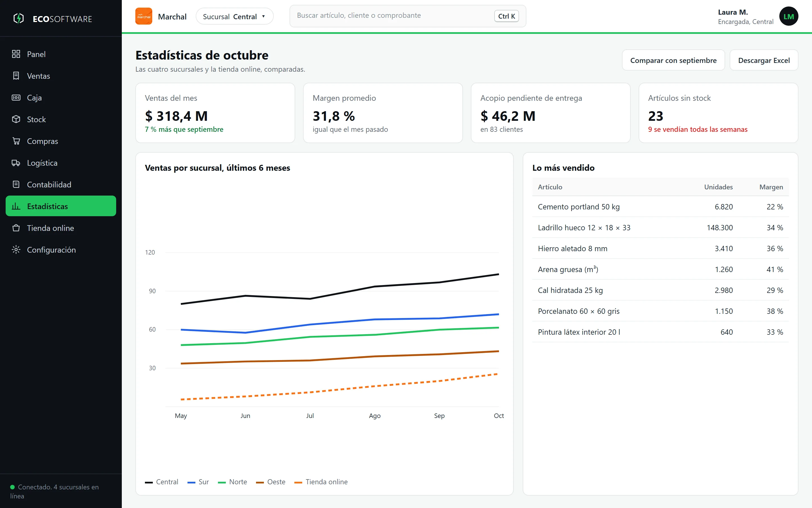Viewport: 812px width, 508px height.
Task: Click '9 se vendían todas las semanas'
Action: point(698,129)
